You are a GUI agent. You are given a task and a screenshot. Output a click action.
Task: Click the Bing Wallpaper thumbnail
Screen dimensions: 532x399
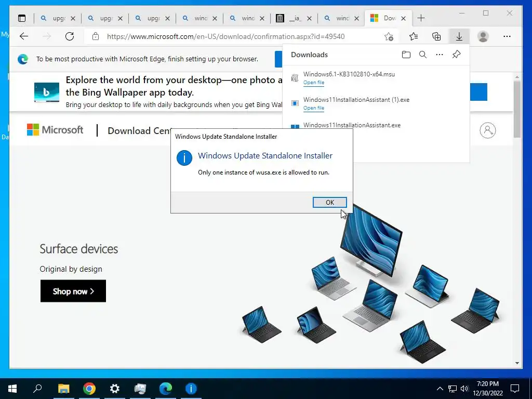[46, 92]
